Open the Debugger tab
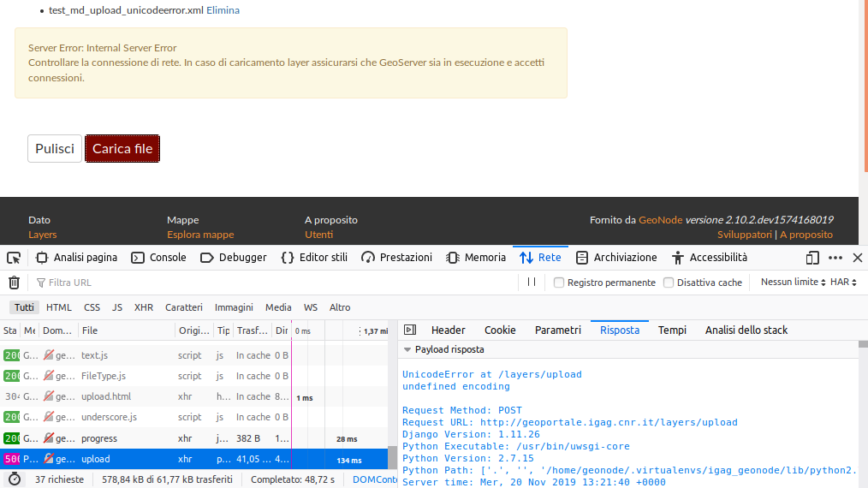The height and width of the screenshot is (488, 868). (234, 258)
